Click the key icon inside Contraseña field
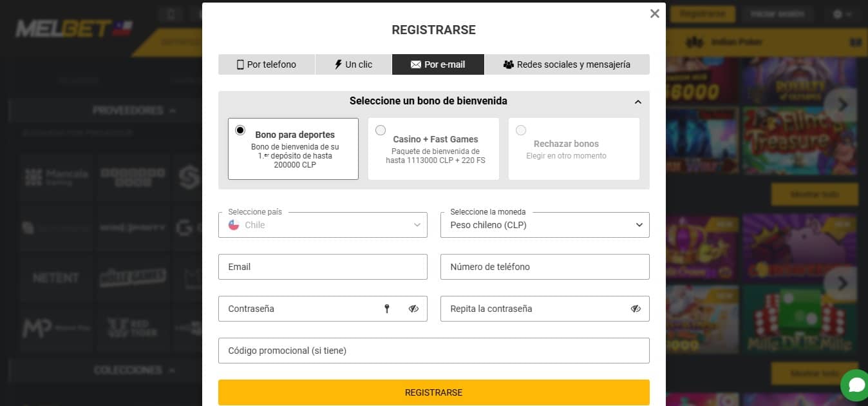This screenshot has height=406, width=868. pyautogui.click(x=387, y=309)
